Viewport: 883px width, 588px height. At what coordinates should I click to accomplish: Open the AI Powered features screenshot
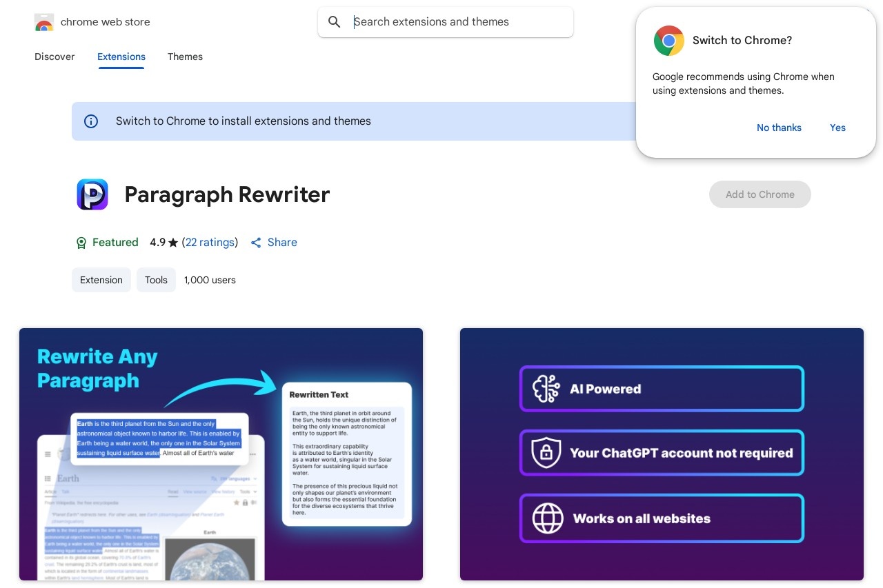point(662,454)
